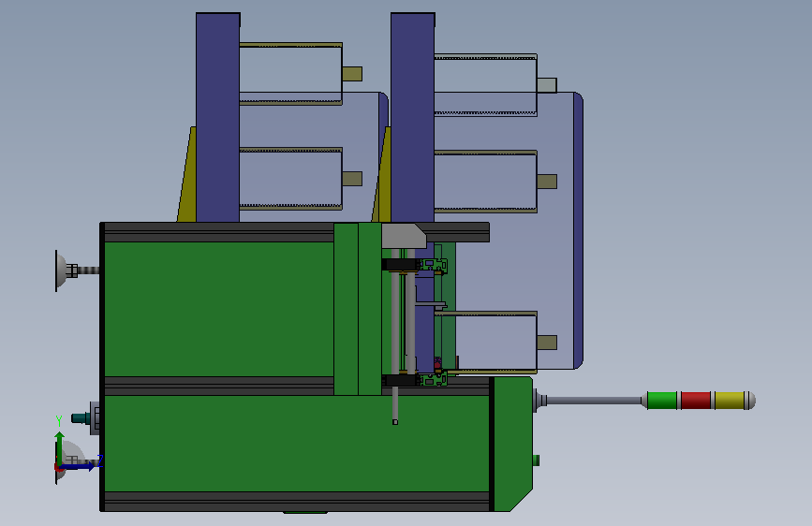
Task: Select the red segment of the signal tower
Action: point(696,401)
